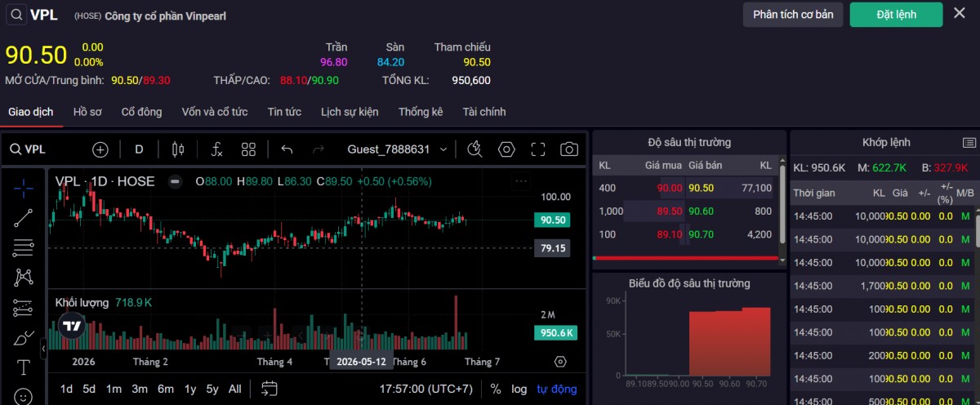Open the indicators fx icon
This screenshot has width=980, height=405.
point(216,149)
